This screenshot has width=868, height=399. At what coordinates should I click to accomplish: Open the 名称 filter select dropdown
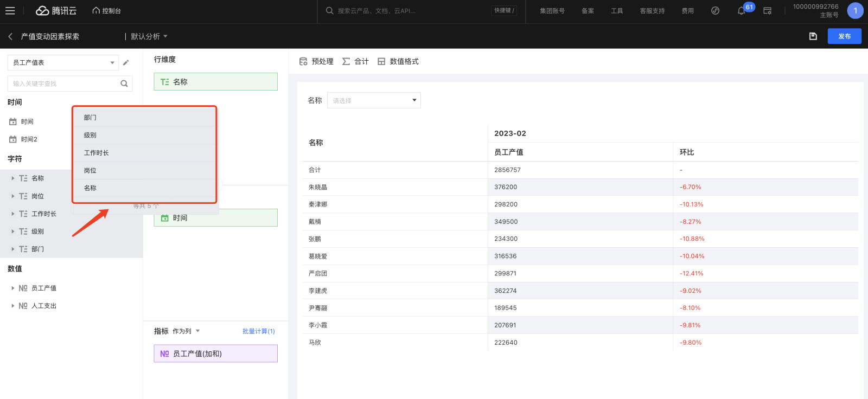(x=374, y=100)
